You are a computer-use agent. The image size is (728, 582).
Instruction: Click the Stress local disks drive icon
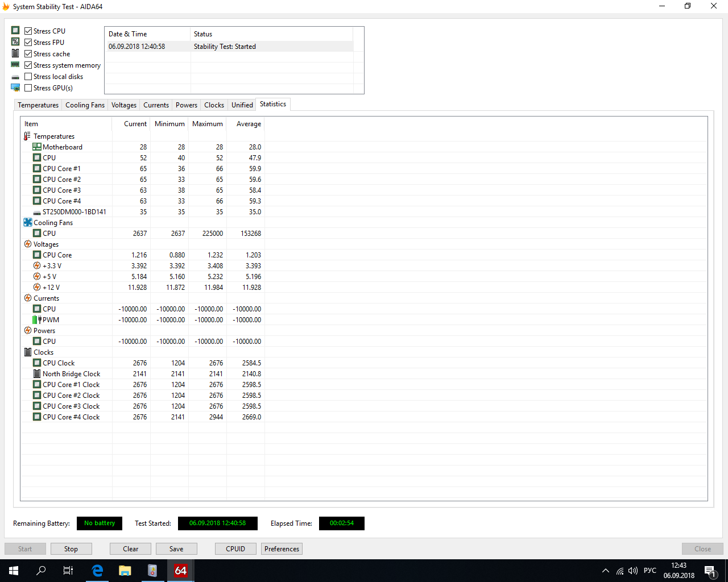15,77
